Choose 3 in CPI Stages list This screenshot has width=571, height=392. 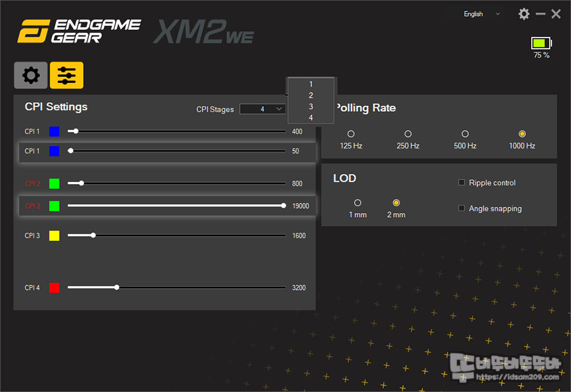point(311,107)
